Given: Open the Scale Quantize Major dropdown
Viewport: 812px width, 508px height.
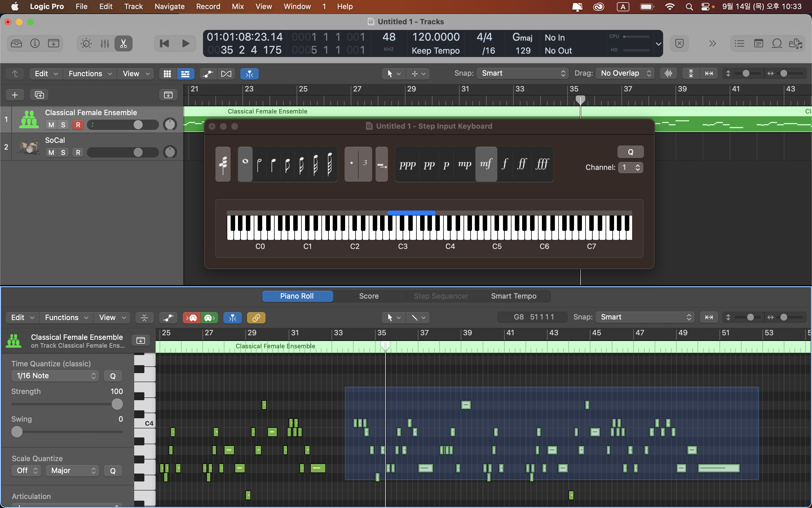Looking at the screenshot, I should [x=73, y=470].
